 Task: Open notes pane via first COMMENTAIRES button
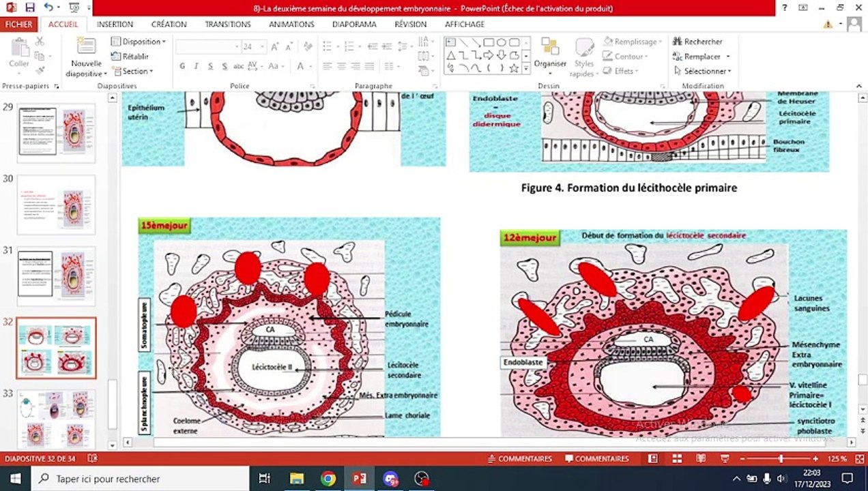tap(519, 458)
